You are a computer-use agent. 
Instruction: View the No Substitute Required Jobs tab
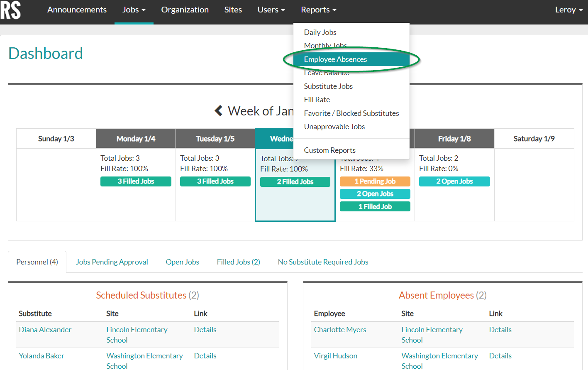(323, 262)
